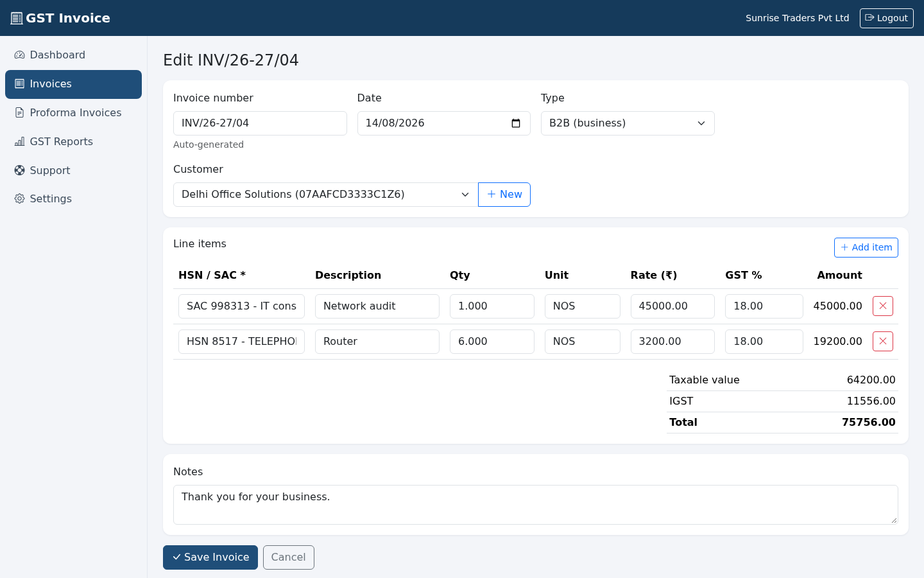
Task: Open the date picker calendar icon
Action: tap(516, 123)
